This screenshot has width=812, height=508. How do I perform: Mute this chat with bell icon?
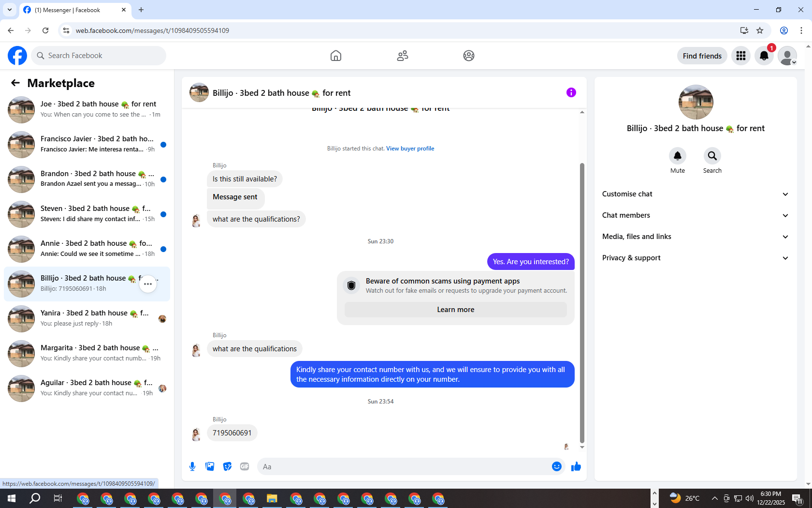coord(678,156)
